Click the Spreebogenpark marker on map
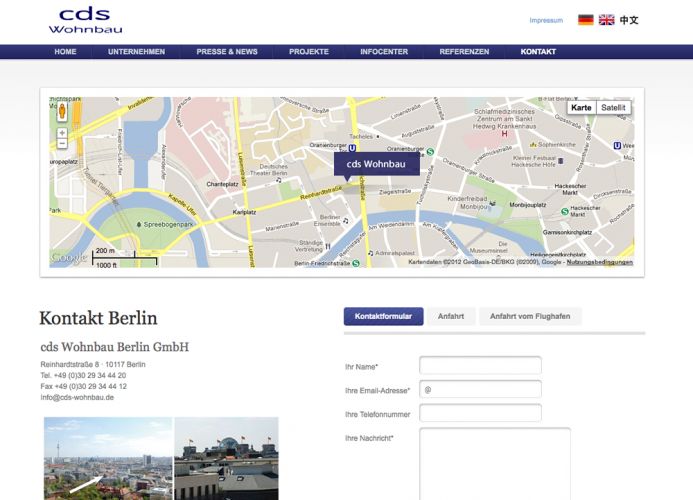693x500 pixels. tap(139, 225)
